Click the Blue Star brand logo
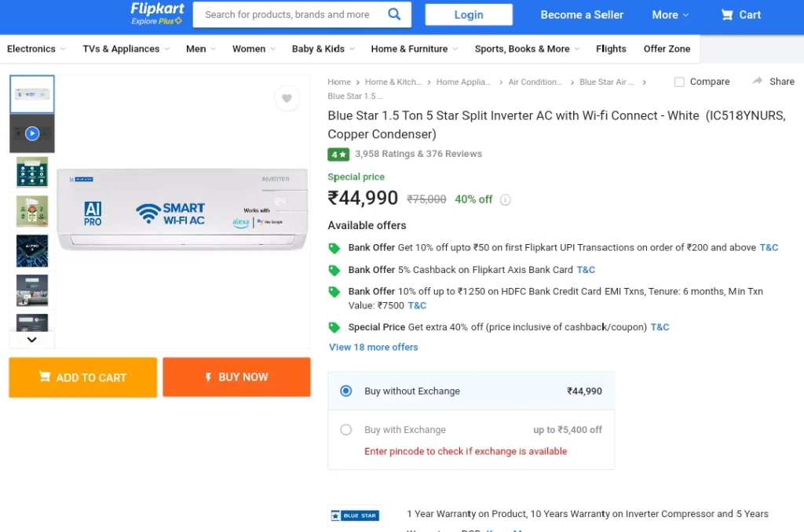 pos(355,516)
